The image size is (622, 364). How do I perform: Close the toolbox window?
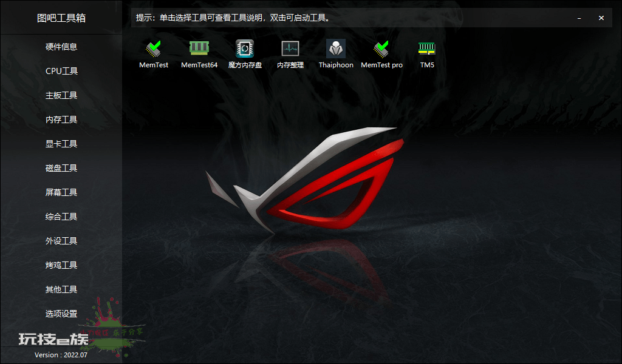(601, 18)
